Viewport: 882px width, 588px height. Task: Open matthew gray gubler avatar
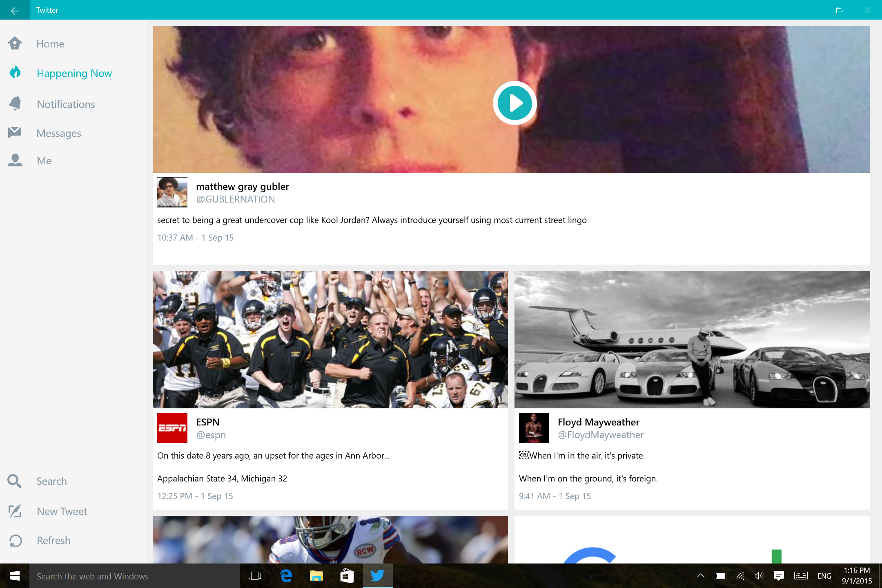tap(172, 192)
